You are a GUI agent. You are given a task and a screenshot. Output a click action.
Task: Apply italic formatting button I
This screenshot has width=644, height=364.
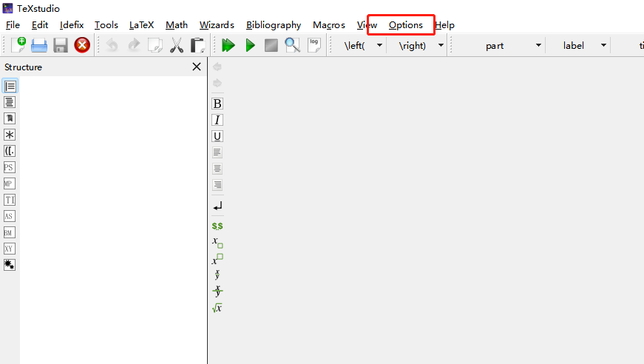(x=217, y=120)
